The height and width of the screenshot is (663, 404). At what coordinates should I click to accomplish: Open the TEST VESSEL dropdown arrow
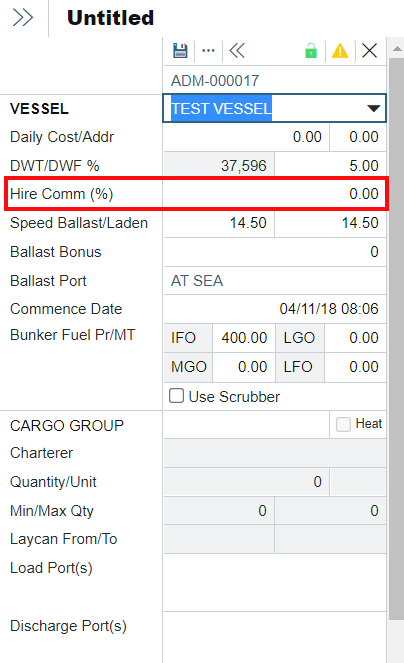tap(373, 109)
